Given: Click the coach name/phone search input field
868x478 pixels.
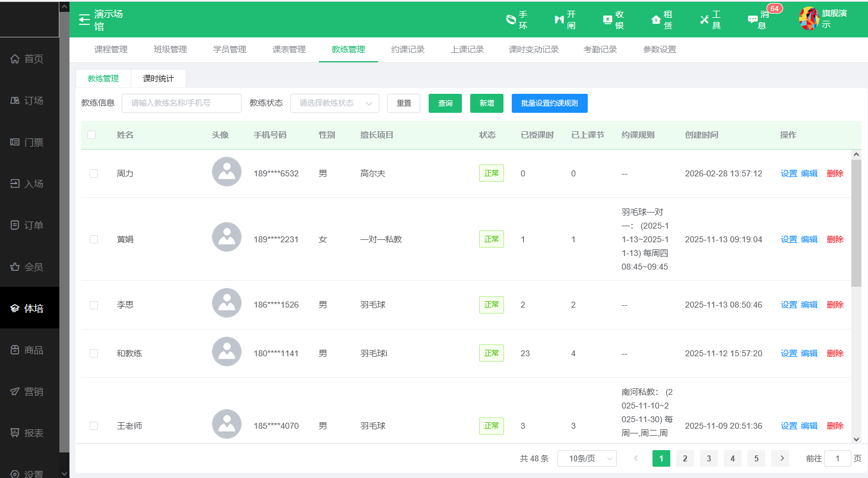Looking at the screenshot, I should click(181, 103).
